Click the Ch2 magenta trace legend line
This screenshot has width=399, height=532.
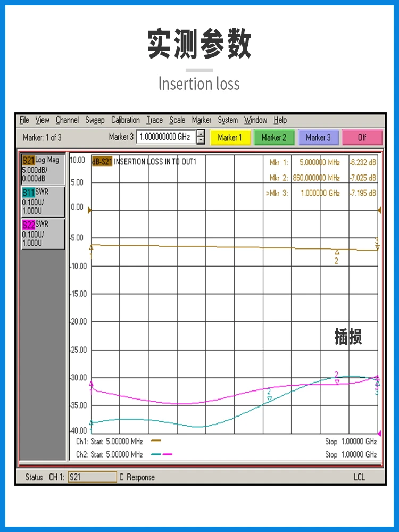[168, 454]
